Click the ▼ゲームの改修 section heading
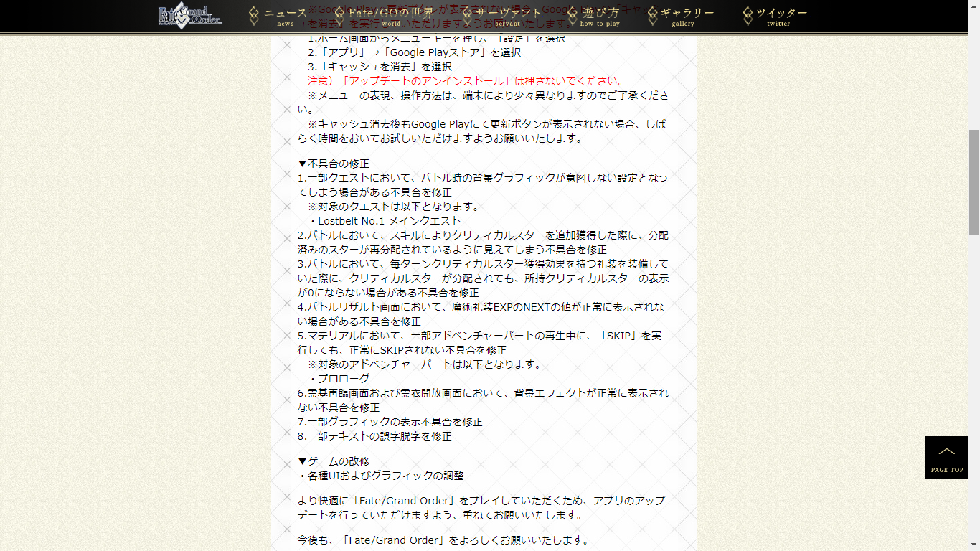980x551 pixels. [334, 461]
